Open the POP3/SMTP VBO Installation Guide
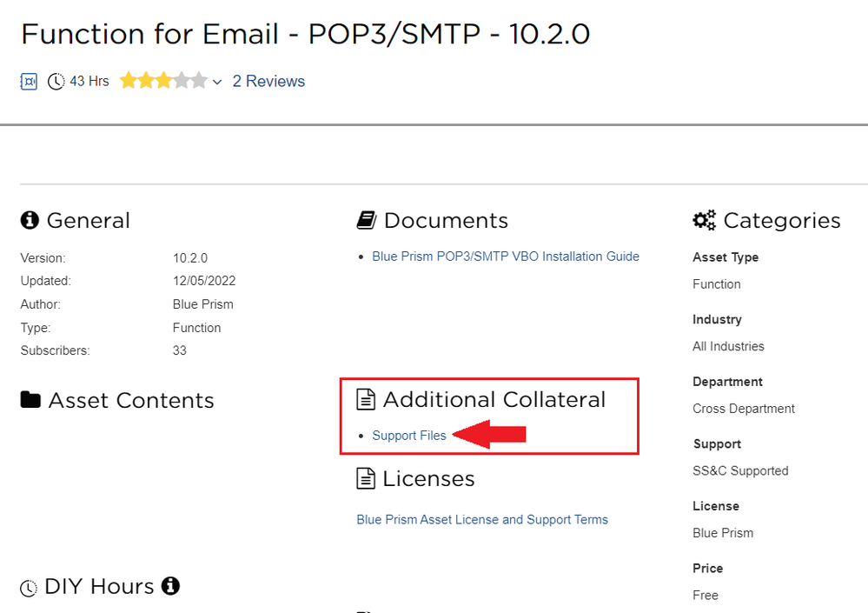 [x=506, y=257]
